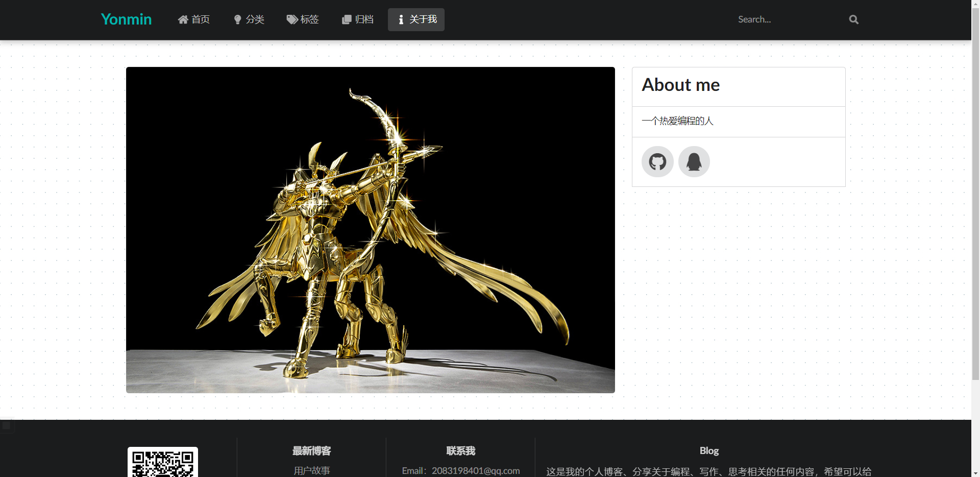This screenshot has height=477, width=980.
Task: Open the QQ penguin contact icon
Action: tap(694, 162)
